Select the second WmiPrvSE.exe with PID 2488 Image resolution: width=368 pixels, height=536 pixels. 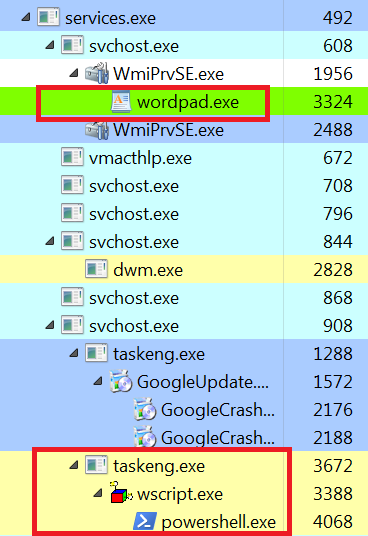[184, 130]
